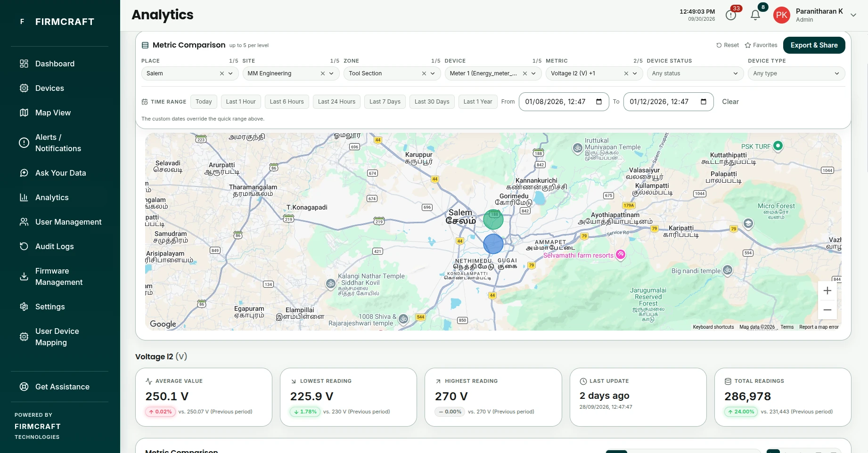Open the Device Status dropdown
This screenshot has height=453, width=868.
(x=695, y=73)
